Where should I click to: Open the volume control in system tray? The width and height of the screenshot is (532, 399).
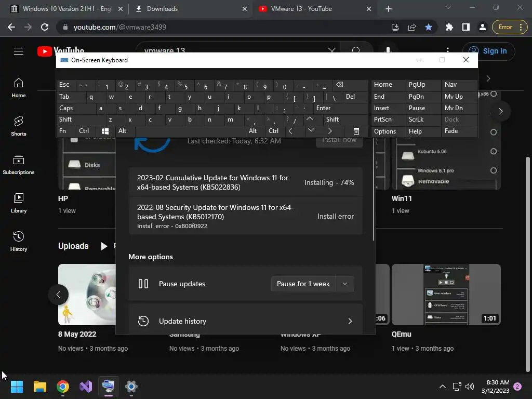click(470, 387)
